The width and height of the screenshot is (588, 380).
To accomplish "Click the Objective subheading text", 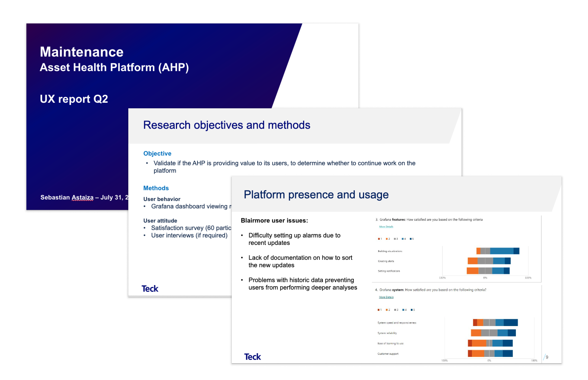I will [157, 154].
